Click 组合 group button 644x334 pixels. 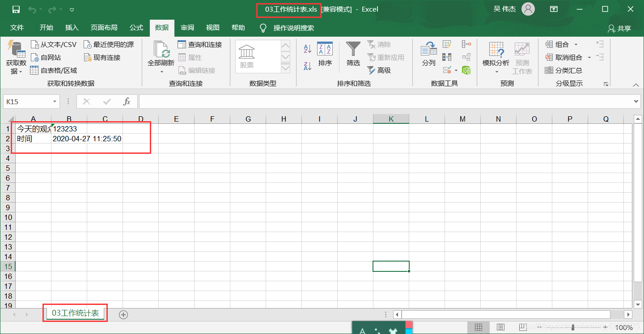[557, 44]
